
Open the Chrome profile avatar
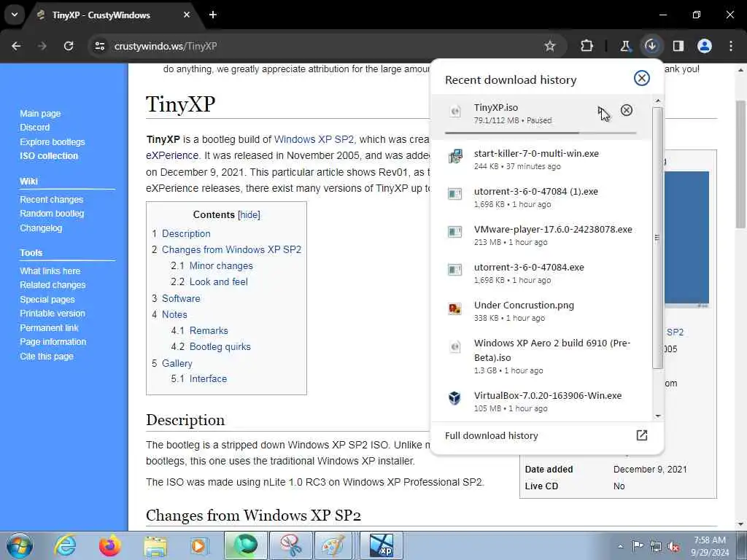(x=705, y=46)
